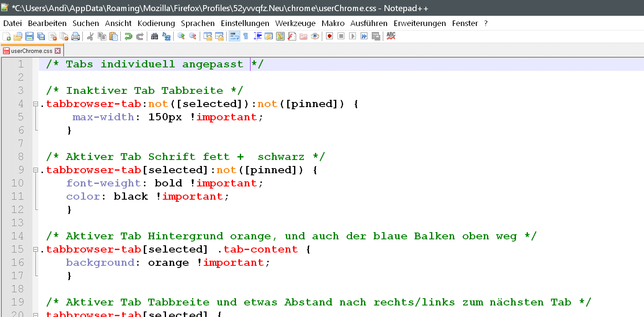The height and width of the screenshot is (317, 644).
Task: Click the New file icon
Action: 7,36
